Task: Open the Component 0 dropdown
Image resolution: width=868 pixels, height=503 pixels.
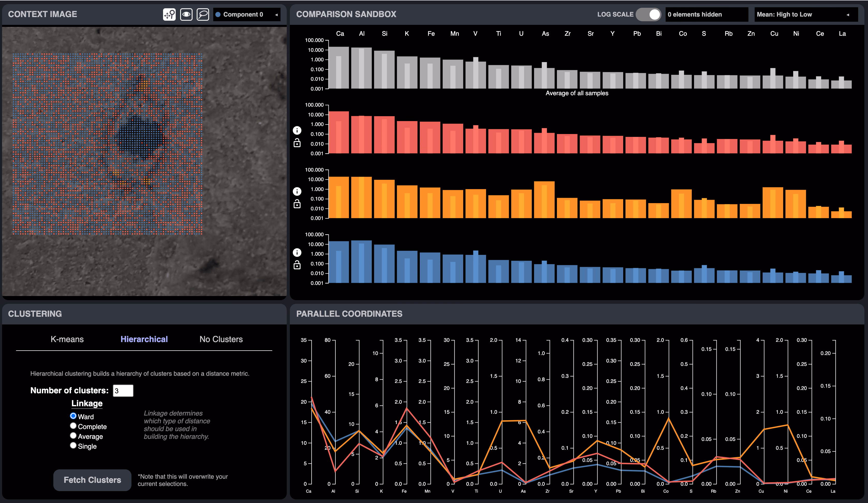Action: tap(247, 14)
